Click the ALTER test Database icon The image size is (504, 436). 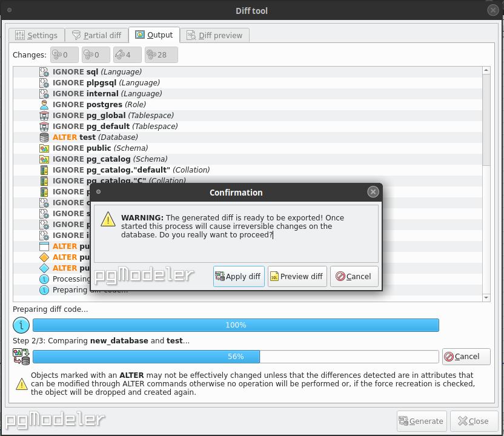(44, 137)
